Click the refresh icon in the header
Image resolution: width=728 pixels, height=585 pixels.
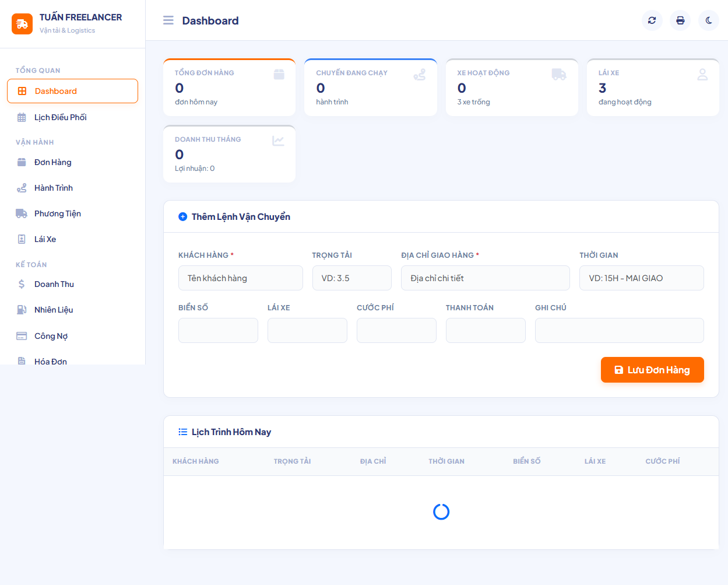(x=652, y=20)
